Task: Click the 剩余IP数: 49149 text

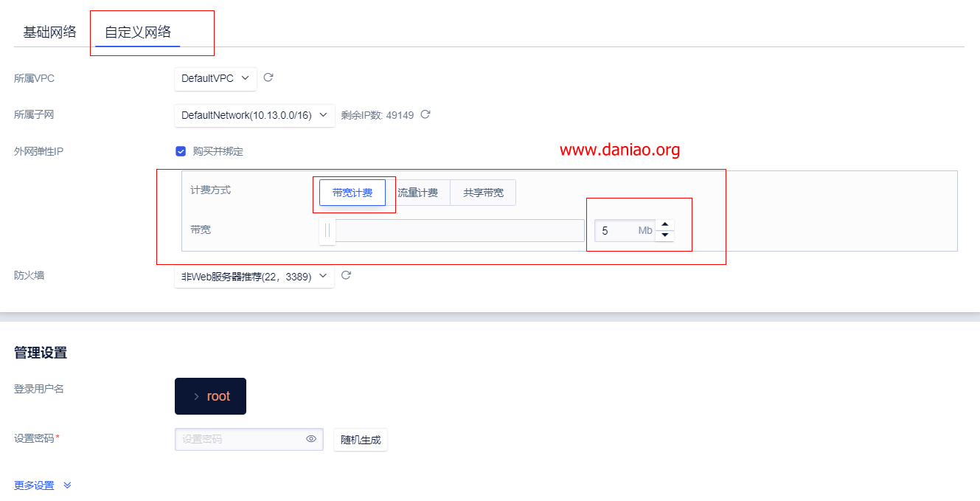Action: [x=378, y=115]
